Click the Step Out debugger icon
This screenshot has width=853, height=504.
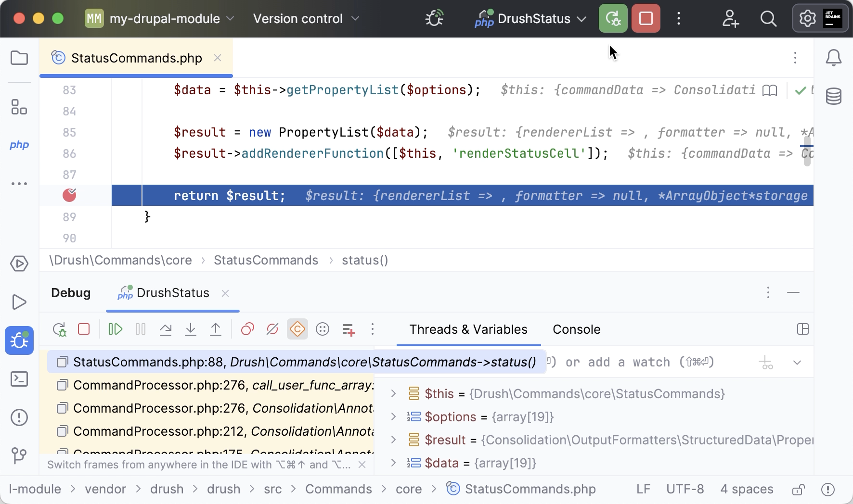[x=215, y=329]
